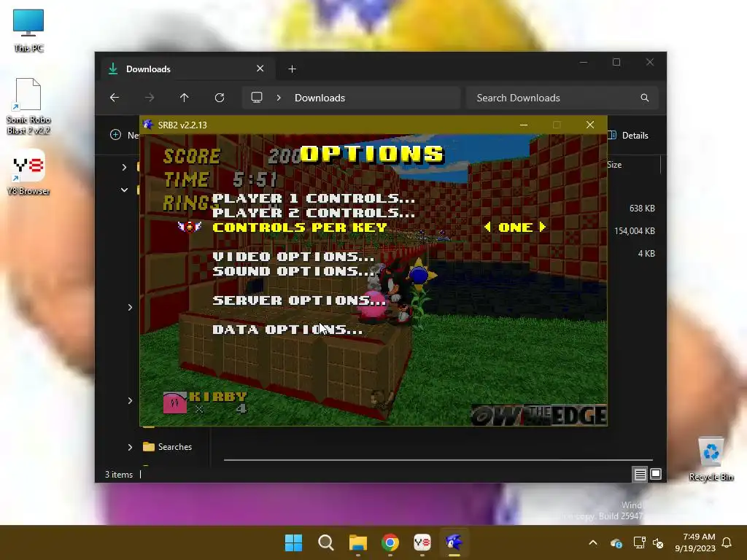This screenshot has width=747, height=560.
Task: Refresh the Downloads folder view
Action: coord(220,98)
